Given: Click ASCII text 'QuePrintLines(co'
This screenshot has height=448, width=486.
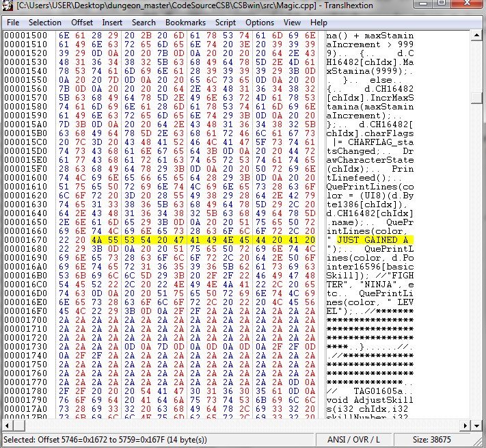Looking at the screenshot, I should [370, 187].
